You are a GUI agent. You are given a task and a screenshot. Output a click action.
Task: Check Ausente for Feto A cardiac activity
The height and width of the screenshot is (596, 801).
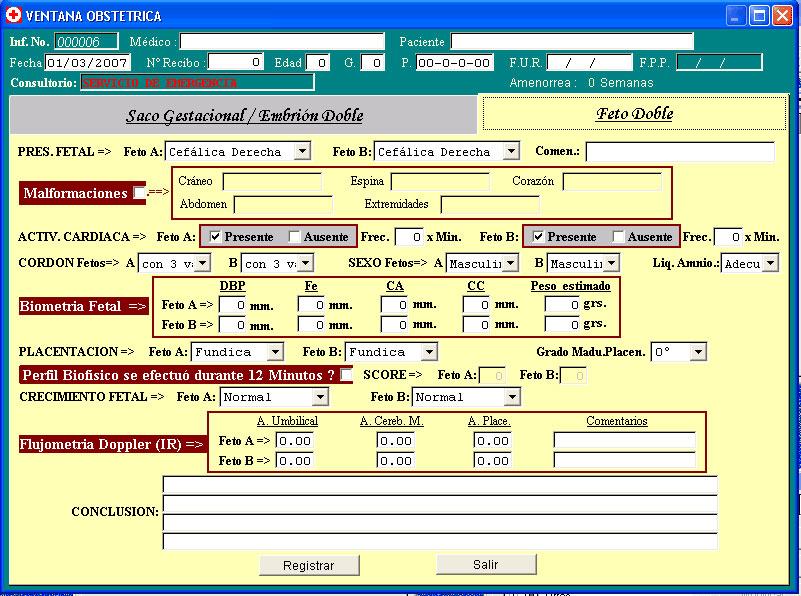(x=294, y=236)
